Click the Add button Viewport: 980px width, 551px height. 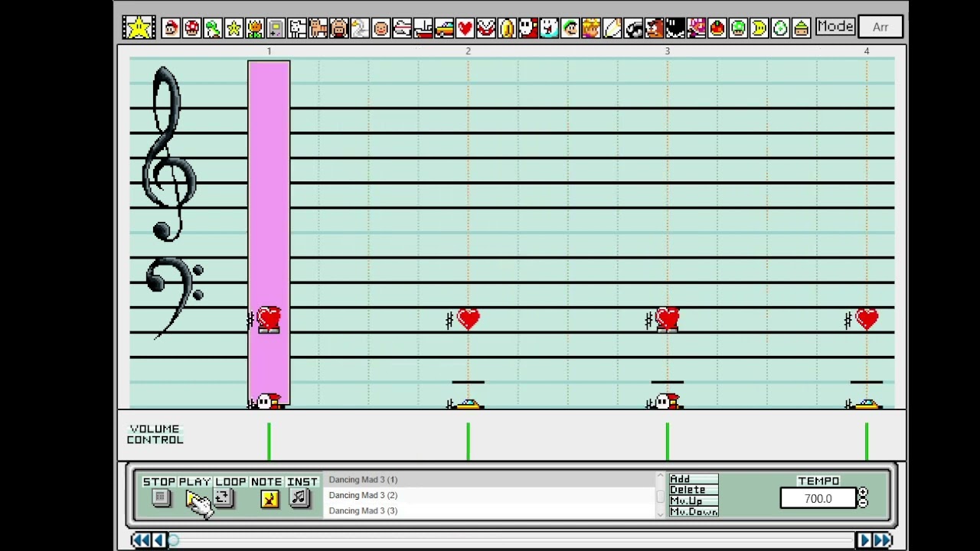tap(694, 479)
